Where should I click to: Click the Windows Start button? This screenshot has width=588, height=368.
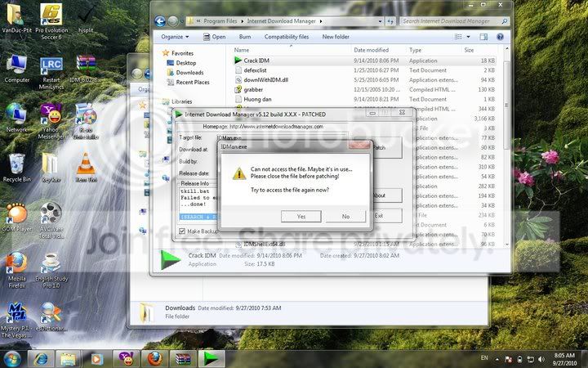click(14, 358)
